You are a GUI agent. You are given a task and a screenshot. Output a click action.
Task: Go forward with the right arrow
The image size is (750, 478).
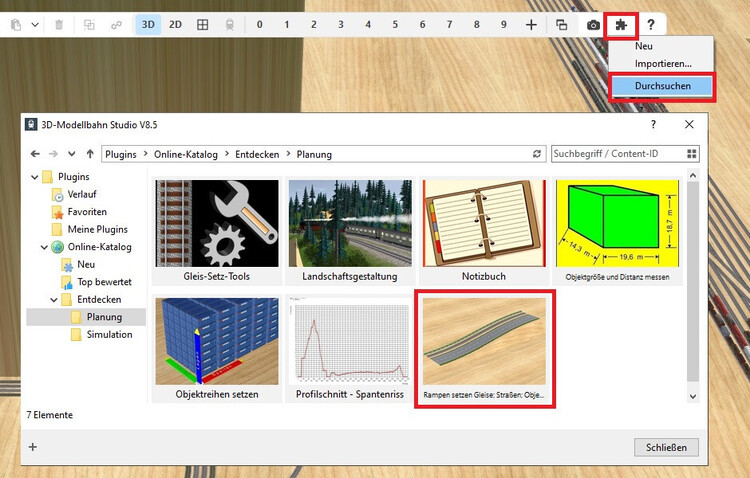[53, 154]
